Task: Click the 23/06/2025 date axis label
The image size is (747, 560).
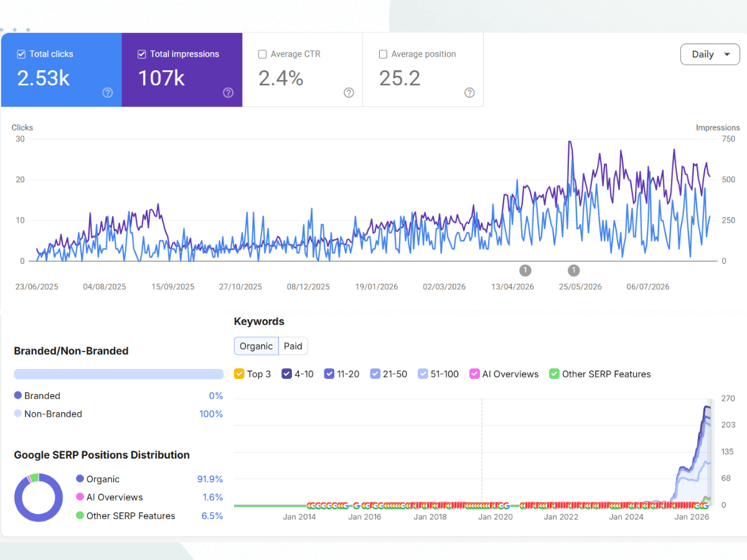Action: [37, 287]
